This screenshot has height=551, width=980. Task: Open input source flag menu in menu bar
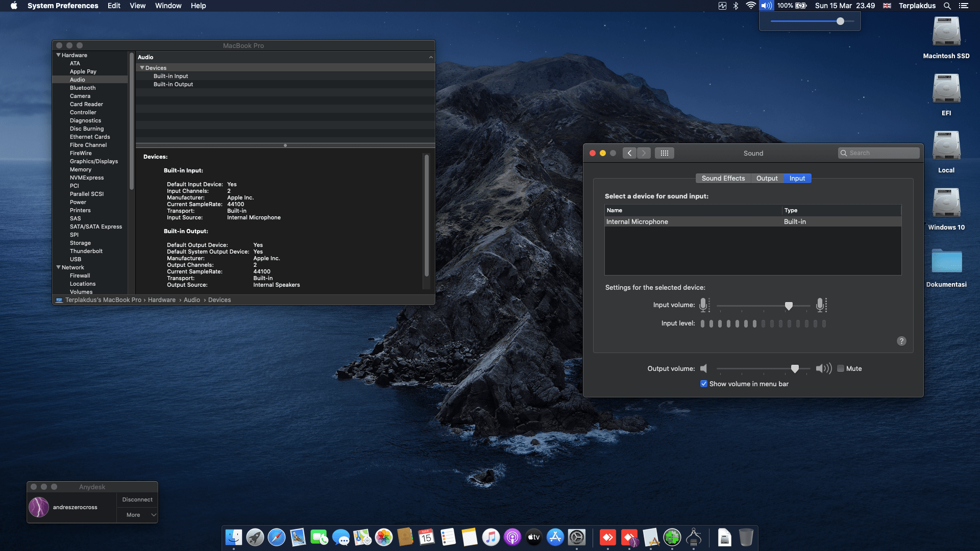(887, 6)
